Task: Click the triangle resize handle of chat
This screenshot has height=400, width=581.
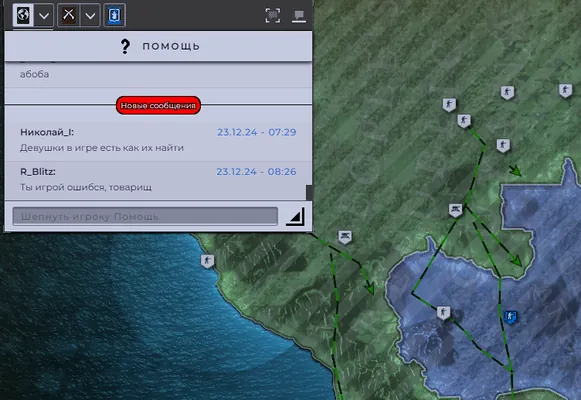Action: [x=295, y=216]
